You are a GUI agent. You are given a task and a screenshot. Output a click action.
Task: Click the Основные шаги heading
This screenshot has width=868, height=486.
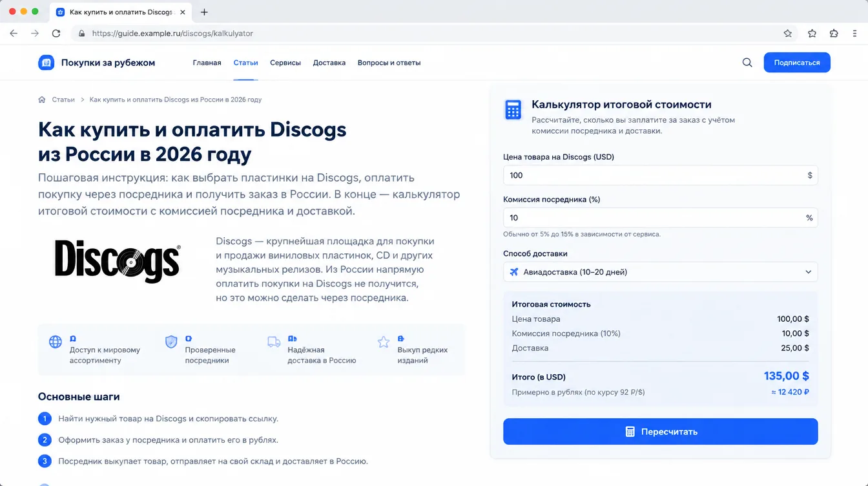tap(79, 397)
